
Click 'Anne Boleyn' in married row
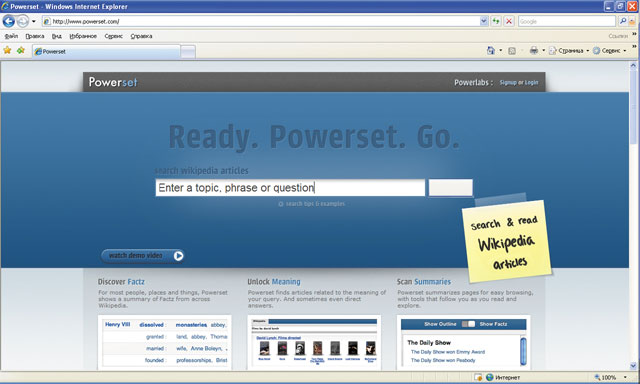coord(207,348)
